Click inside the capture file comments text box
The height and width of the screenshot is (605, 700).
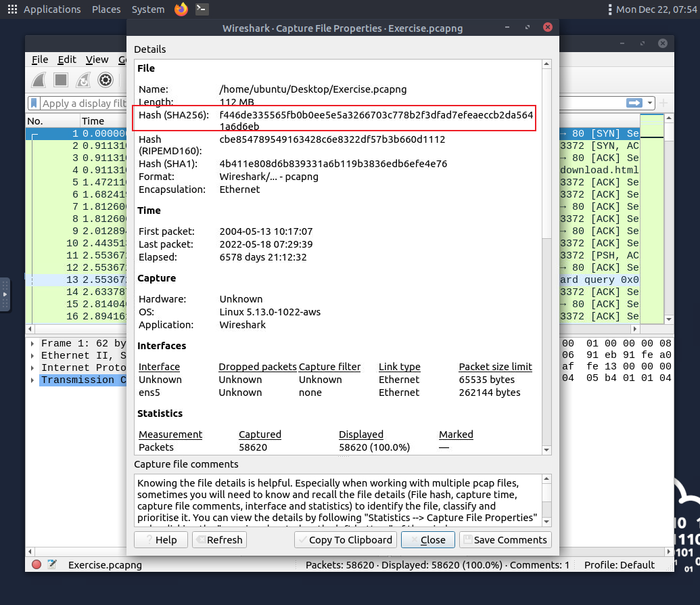click(x=338, y=500)
